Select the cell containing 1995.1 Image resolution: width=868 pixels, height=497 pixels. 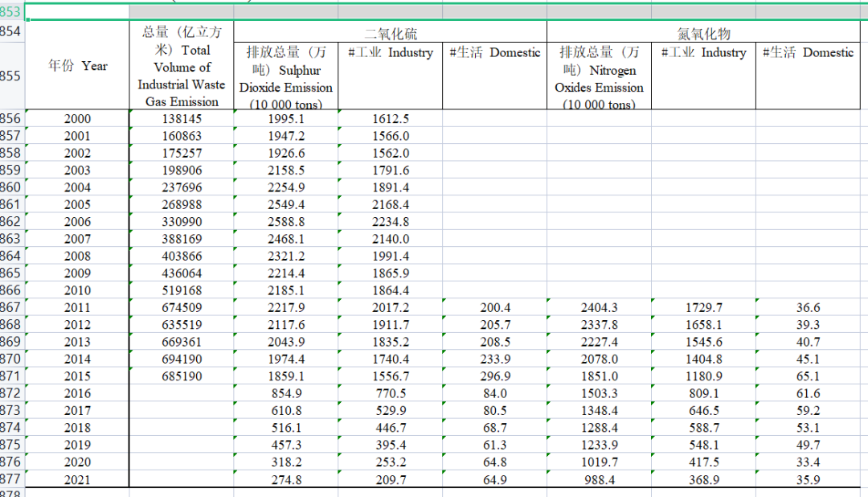coord(285,118)
